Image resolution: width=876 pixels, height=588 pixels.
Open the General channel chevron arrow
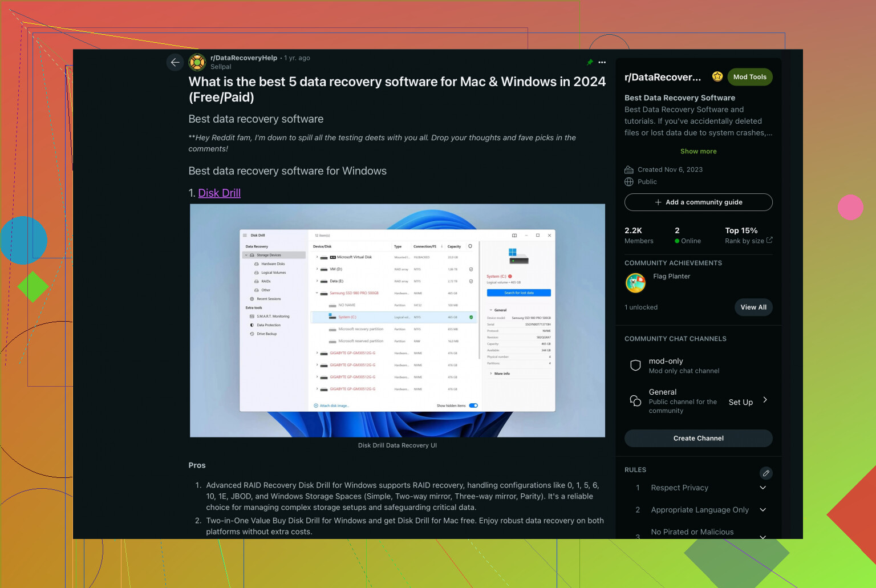point(765,400)
